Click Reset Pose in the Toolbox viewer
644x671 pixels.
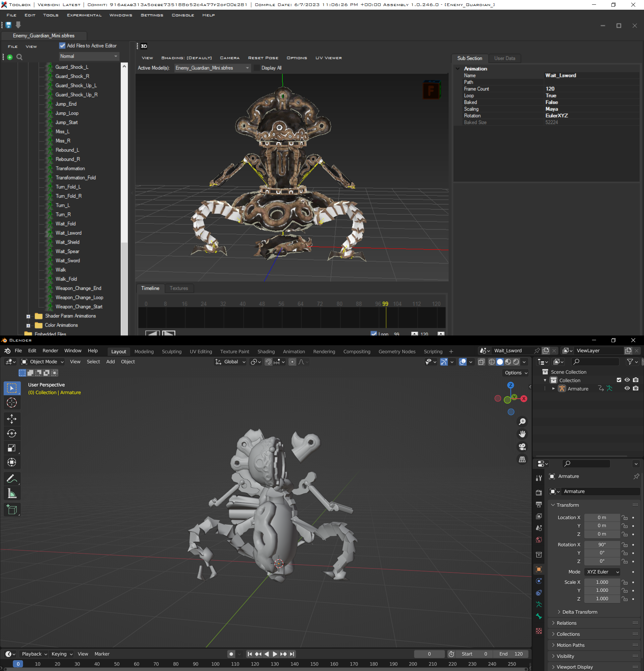pyautogui.click(x=263, y=58)
